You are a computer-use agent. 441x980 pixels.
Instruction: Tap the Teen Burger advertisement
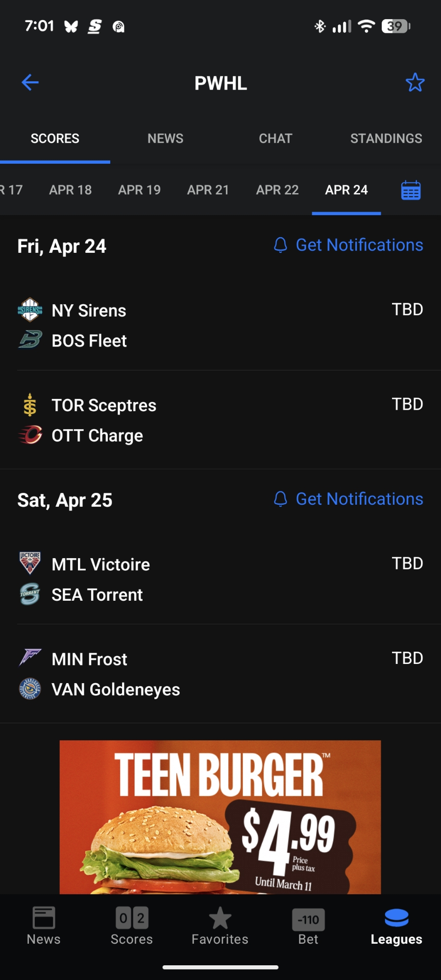220,817
